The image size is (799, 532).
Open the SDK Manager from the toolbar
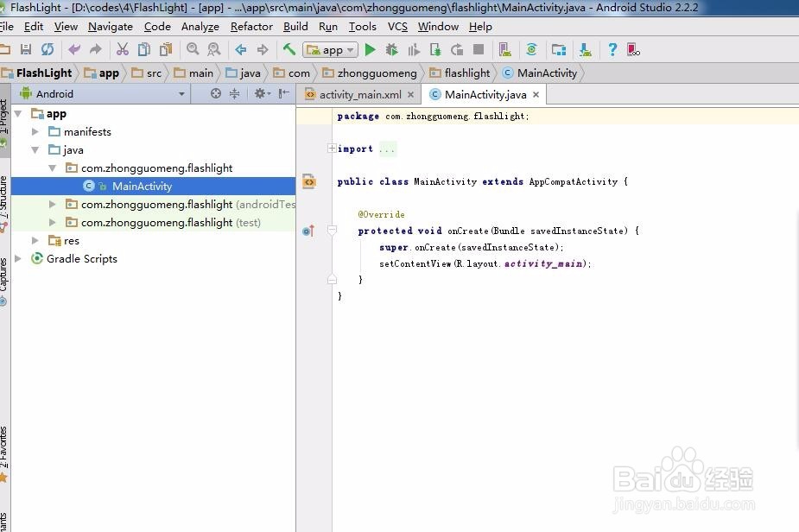tap(557, 49)
